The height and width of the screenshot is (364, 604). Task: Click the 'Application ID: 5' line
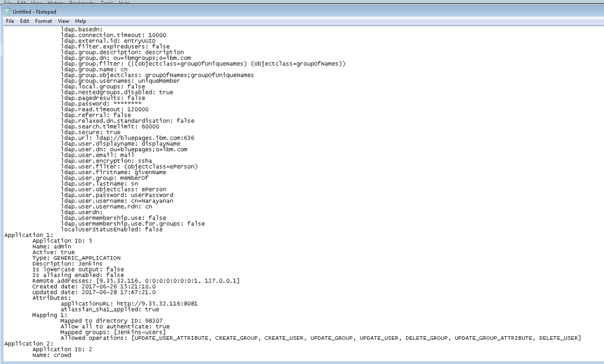(62, 241)
